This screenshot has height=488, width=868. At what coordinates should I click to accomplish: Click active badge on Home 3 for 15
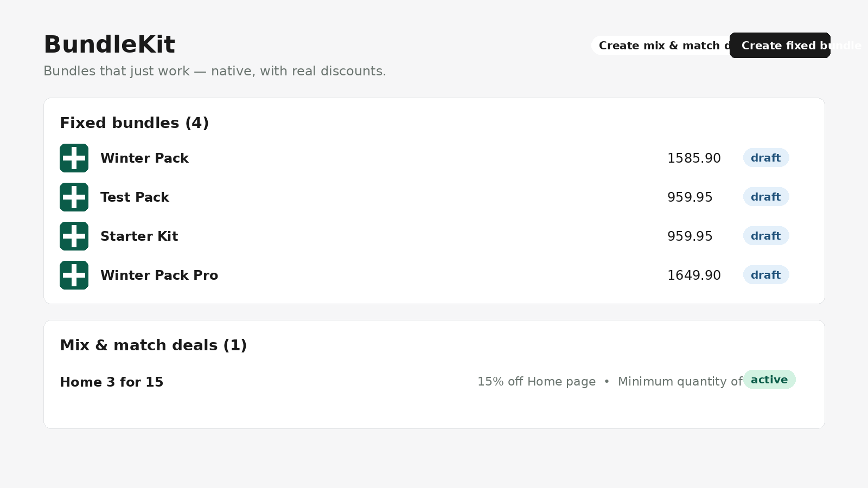click(x=769, y=380)
